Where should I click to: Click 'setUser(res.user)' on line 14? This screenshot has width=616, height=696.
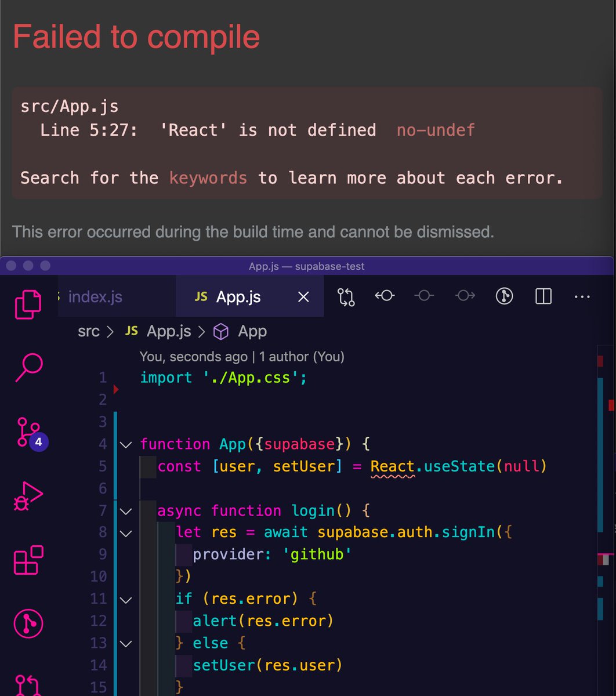point(267,665)
